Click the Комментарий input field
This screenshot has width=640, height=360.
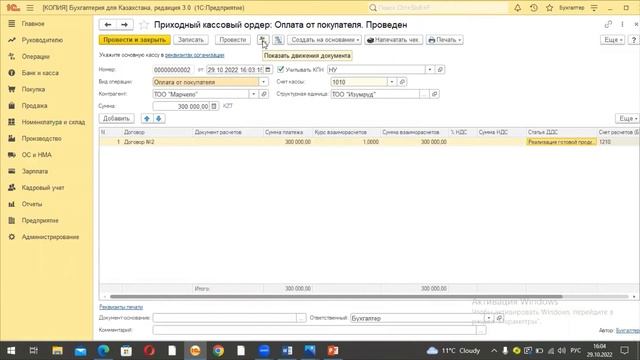coord(314,330)
